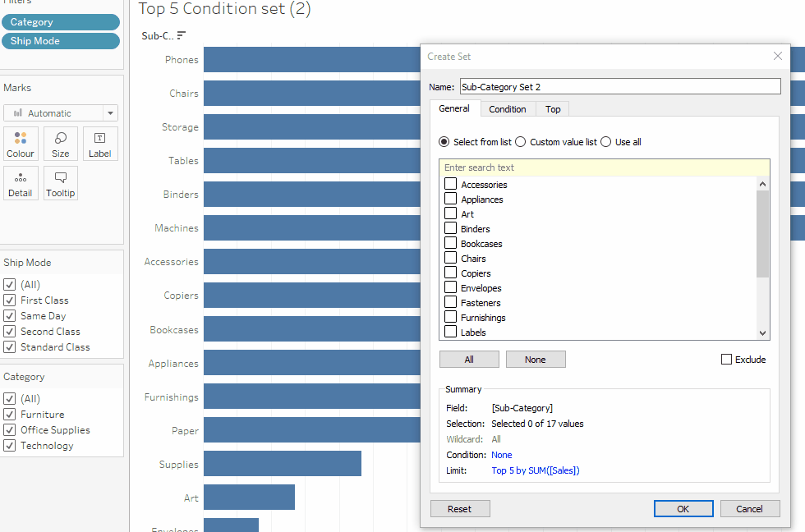Choose the Use all radio button

(x=606, y=142)
